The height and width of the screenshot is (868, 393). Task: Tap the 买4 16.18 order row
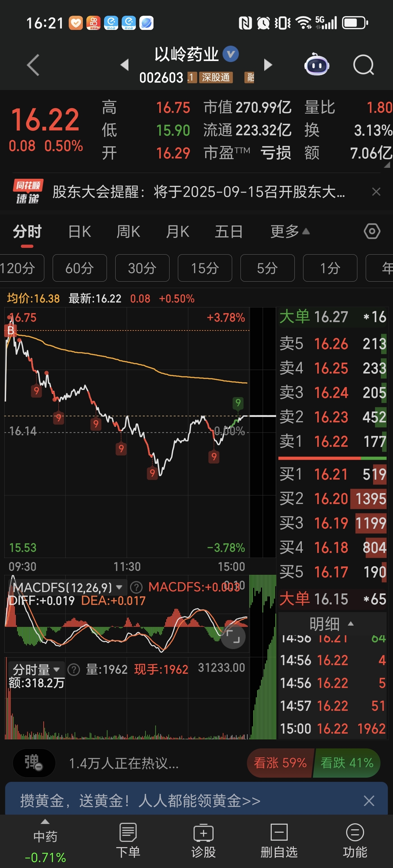tap(332, 547)
